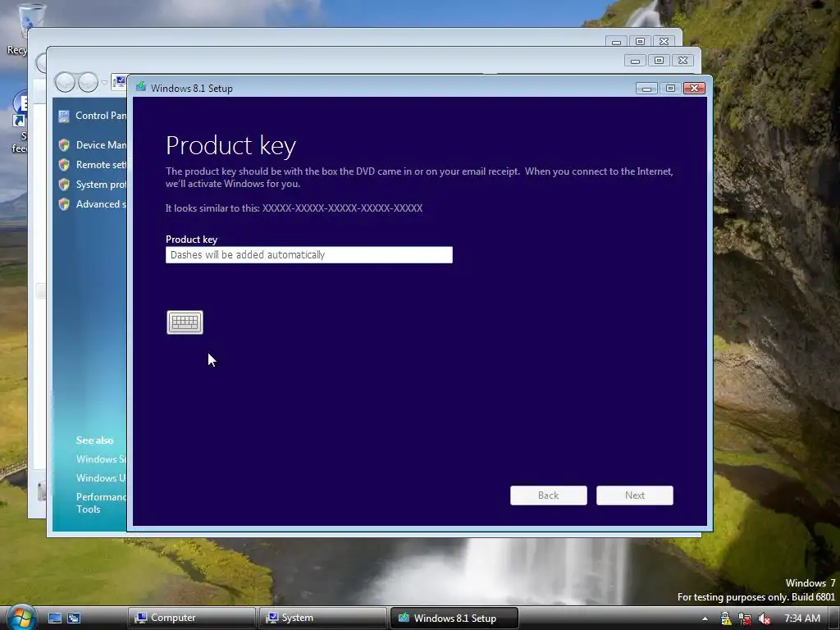Open Device Manager link in System window
The image size is (840, 630).
pos(101,145)
